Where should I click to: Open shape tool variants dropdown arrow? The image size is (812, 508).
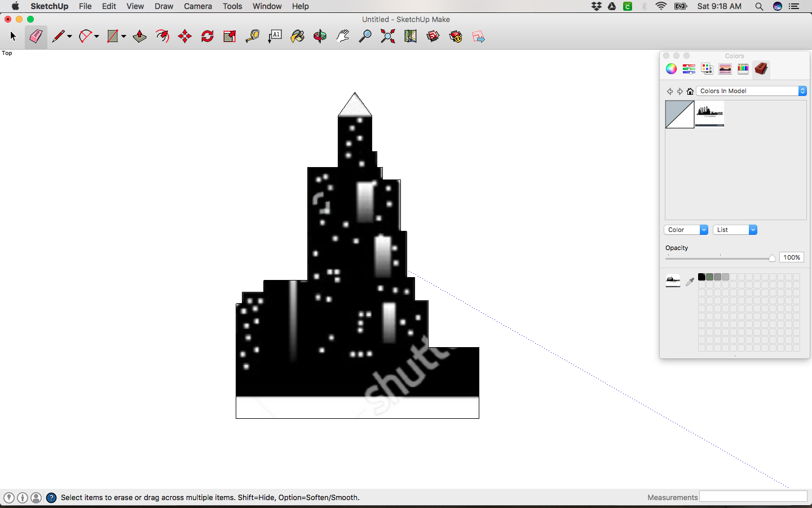[x=123, y=37]
